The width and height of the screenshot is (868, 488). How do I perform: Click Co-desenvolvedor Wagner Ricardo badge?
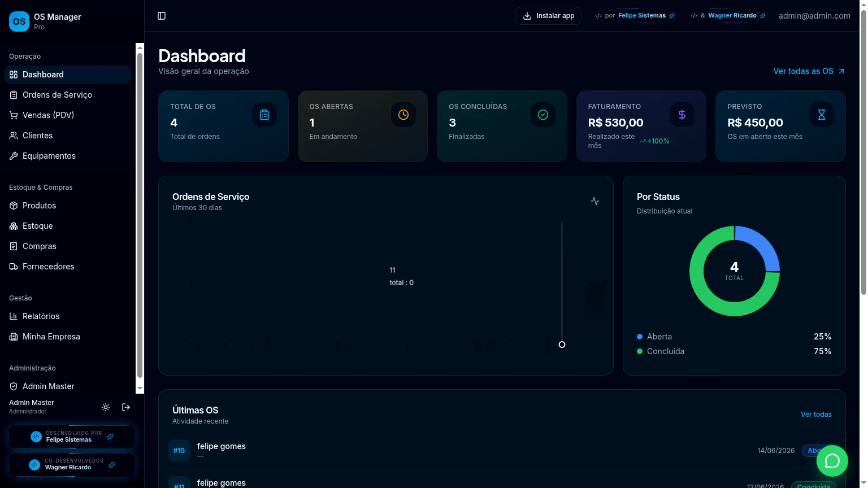point(72,464)
